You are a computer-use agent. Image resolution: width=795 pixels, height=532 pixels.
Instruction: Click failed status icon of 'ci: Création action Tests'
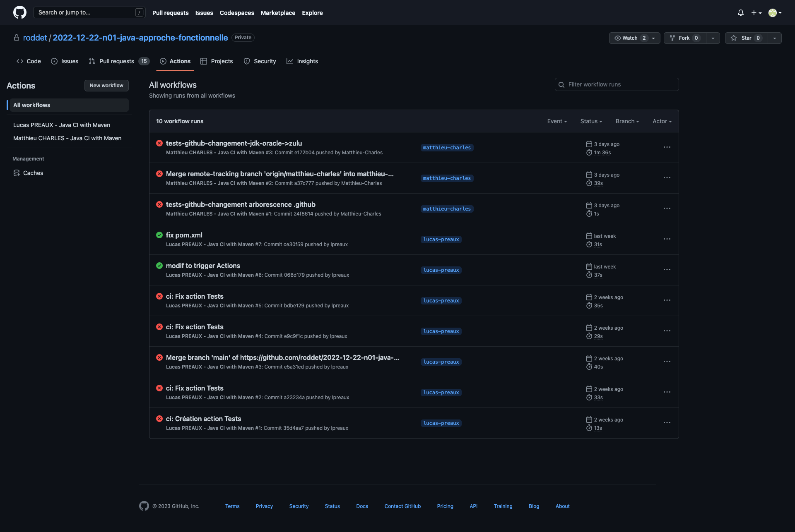click(159, 419)
